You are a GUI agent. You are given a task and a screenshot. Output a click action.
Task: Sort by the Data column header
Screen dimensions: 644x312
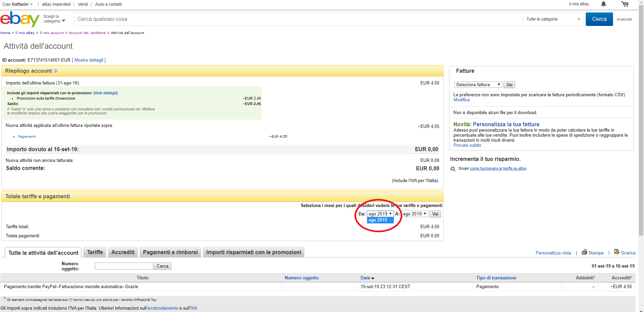point(365,278)
